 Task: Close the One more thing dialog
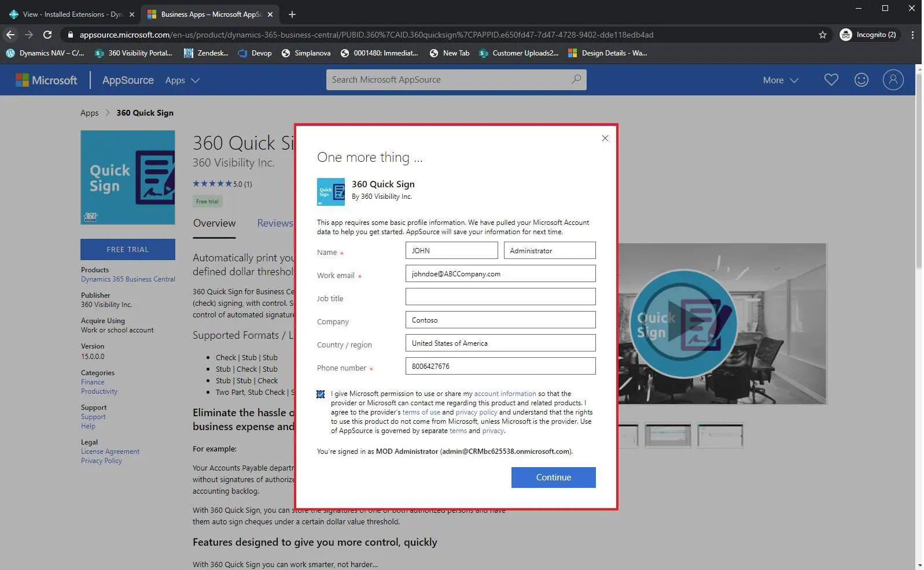[605, 138]
